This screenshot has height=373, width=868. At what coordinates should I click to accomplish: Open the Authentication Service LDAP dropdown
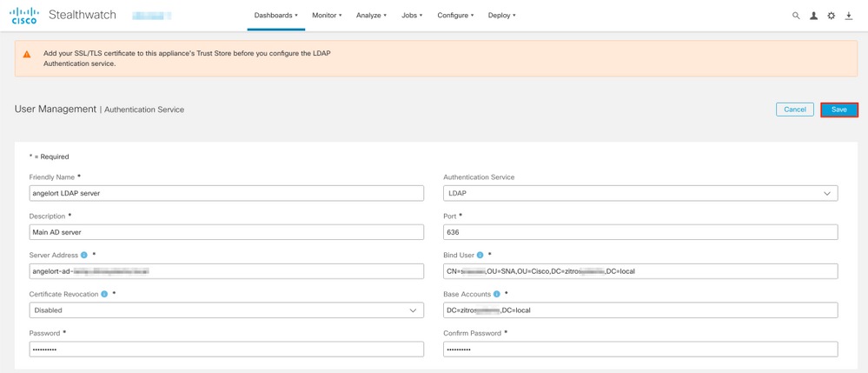640,193
